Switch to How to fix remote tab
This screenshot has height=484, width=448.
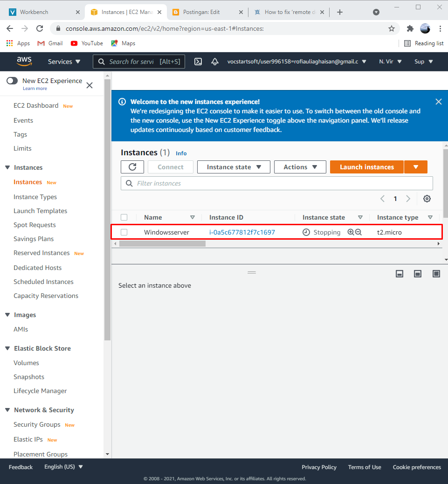(289, 12)
